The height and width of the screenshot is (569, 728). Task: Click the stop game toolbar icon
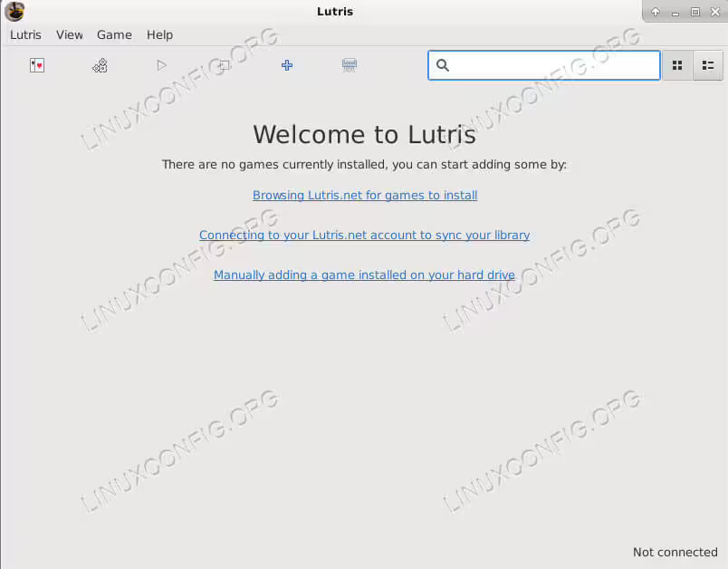coord(225,65)
